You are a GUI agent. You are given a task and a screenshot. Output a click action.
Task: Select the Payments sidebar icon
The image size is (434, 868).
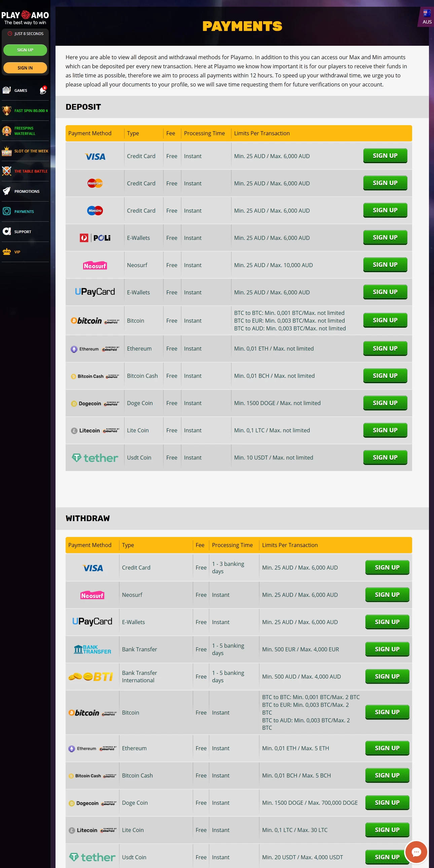pyautogui.click(x=7, y=212)
